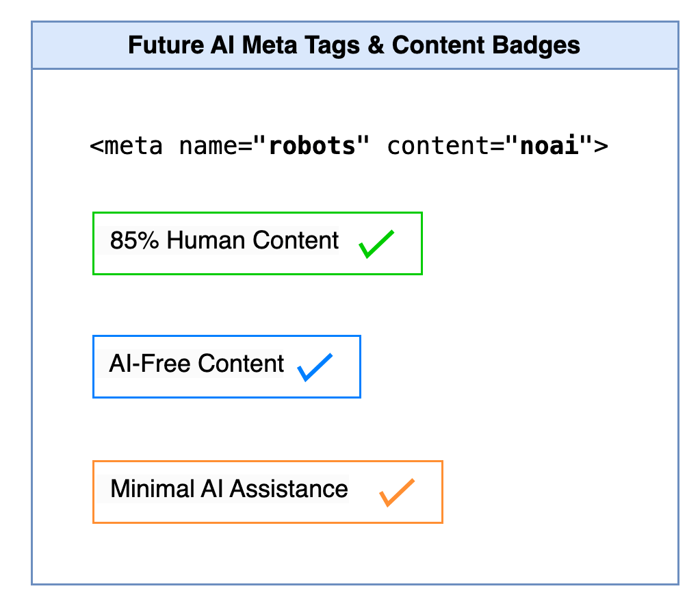The image size is (700, 606).
Task: Click the green checkmark icon
Action: tap(376, 244)
